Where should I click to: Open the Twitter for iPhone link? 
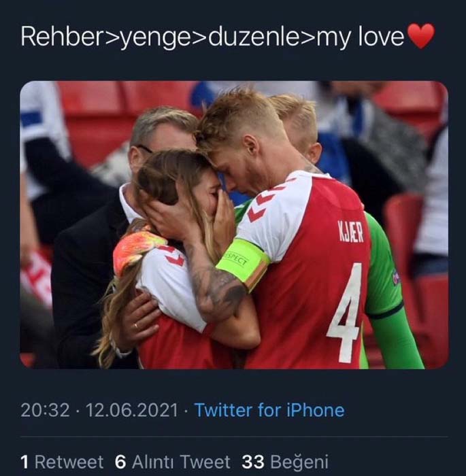coord(269,410)
